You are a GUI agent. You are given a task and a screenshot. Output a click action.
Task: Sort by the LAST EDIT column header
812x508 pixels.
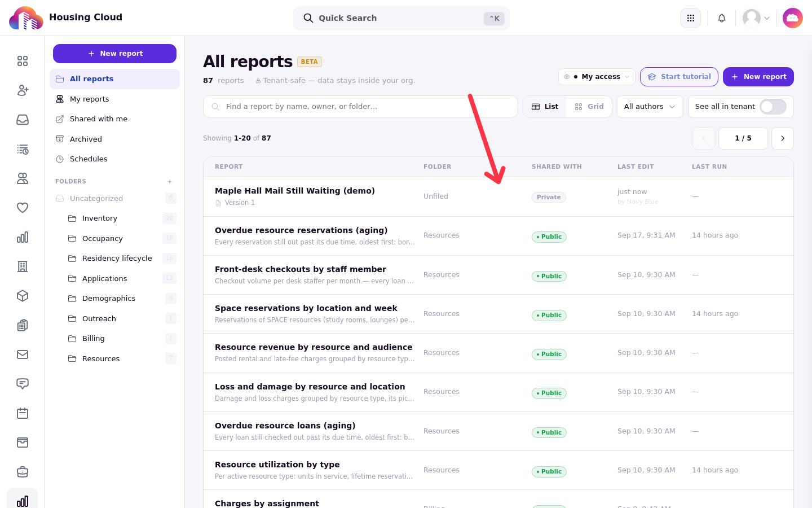click(x=636, y=167)
